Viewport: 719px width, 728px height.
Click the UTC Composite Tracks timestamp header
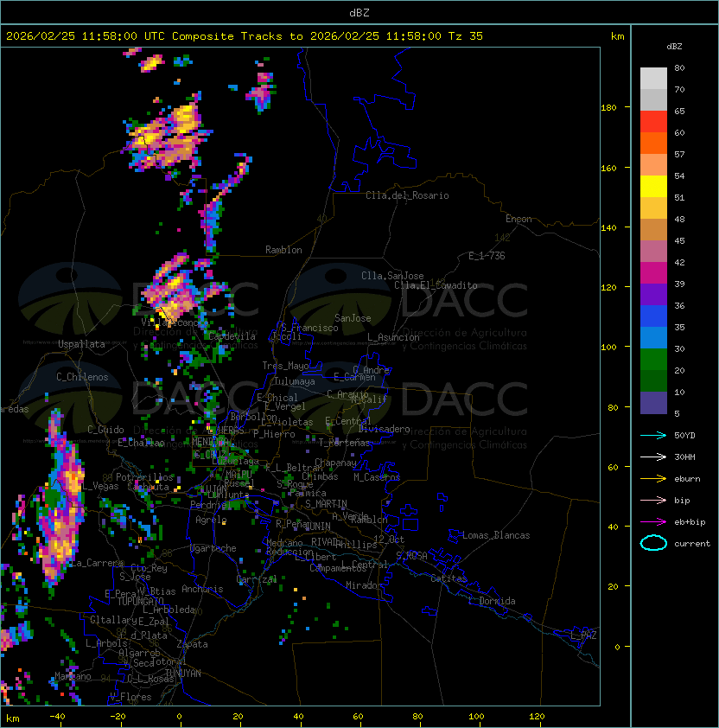[245, 36]
